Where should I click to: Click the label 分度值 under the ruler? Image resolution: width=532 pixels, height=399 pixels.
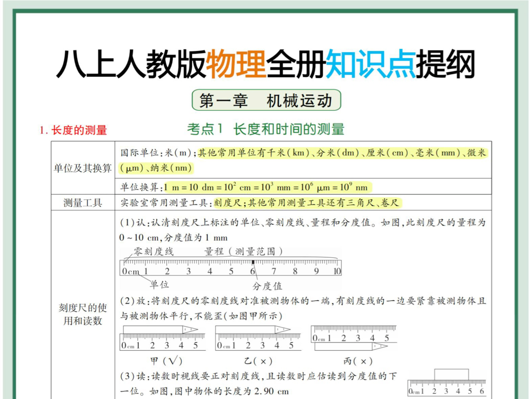pos(267,286)
